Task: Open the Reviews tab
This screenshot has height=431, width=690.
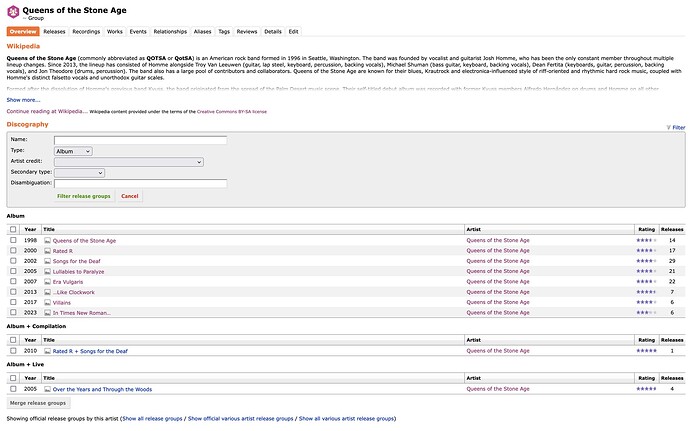Action: click(x=247, y=32)
